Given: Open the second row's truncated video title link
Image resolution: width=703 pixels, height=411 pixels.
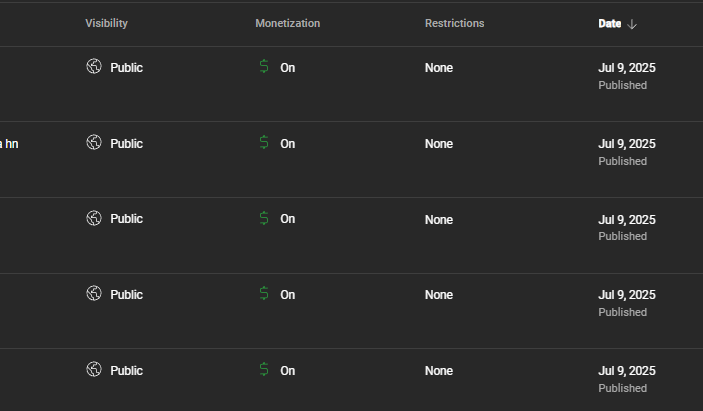Looking at the screenshot, I should coord(9,143).
